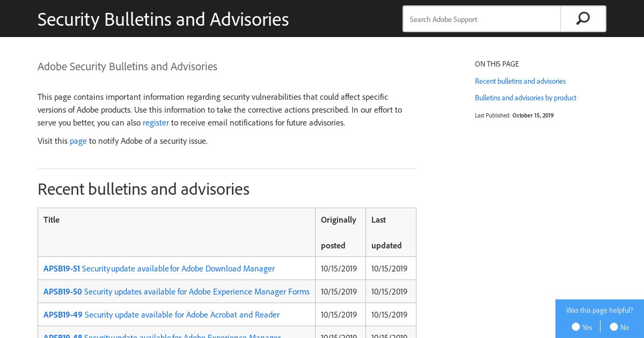Open APSB19-51 Adobe Download Manager bulletin

pyautogui.click(x=159, y=268)
